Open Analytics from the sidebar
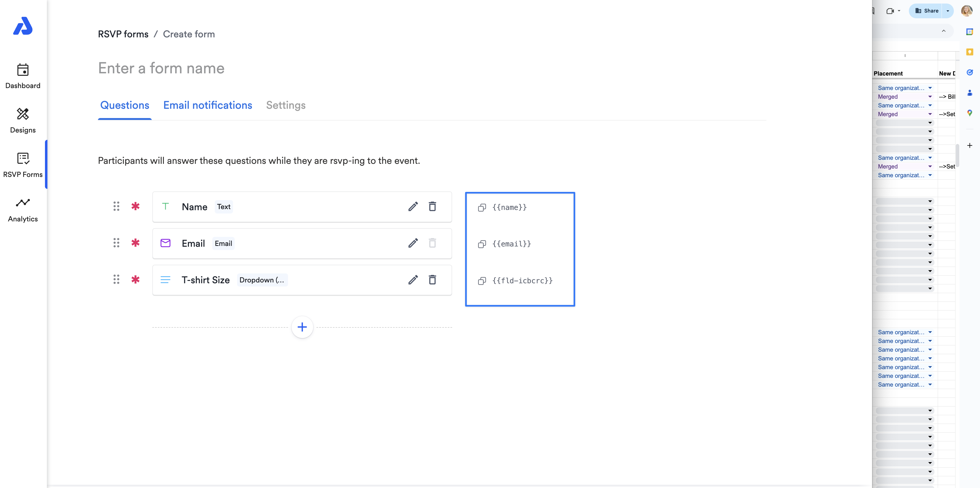The height and width of the screenshot is (488, 980). click(23, 210)
